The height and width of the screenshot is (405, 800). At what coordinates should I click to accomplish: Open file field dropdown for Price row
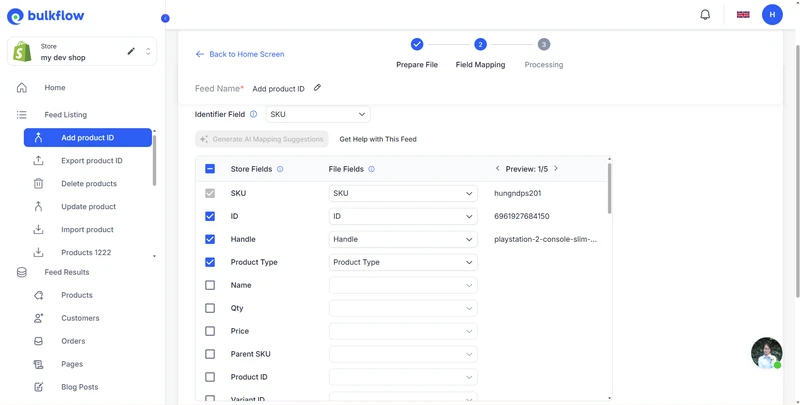tap(403, 331)
